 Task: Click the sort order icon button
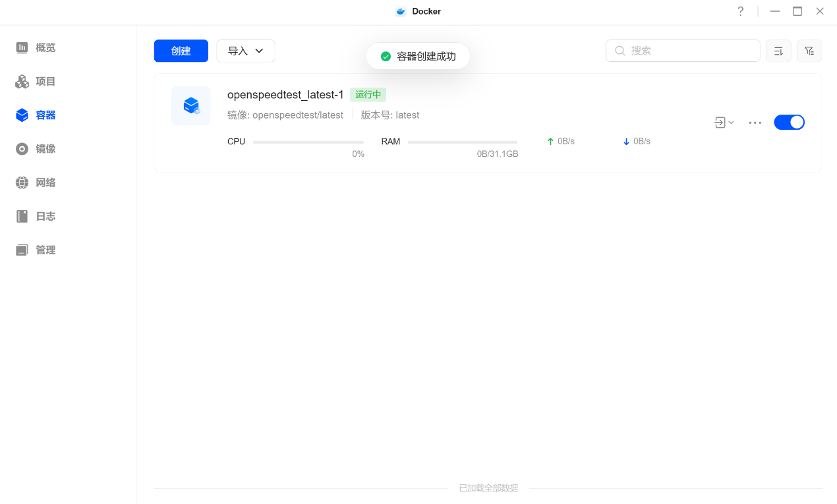[778, 51]
